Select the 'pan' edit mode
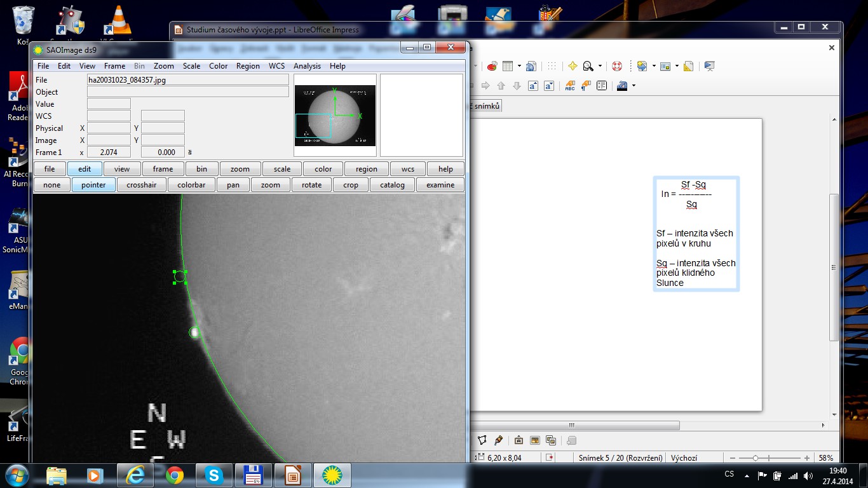The width and height of the screenshot is (868, 488). coord(233,185)
